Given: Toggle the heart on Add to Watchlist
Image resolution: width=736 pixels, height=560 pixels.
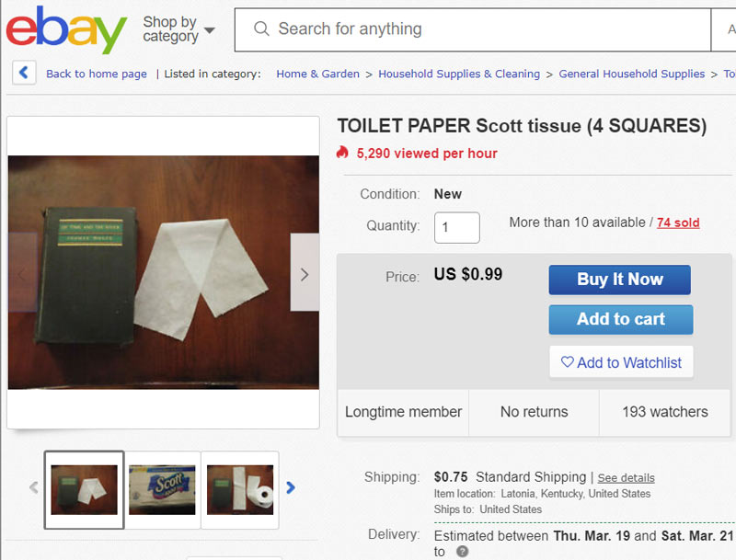Looking at the screenshot, I should tap(569, 362).
